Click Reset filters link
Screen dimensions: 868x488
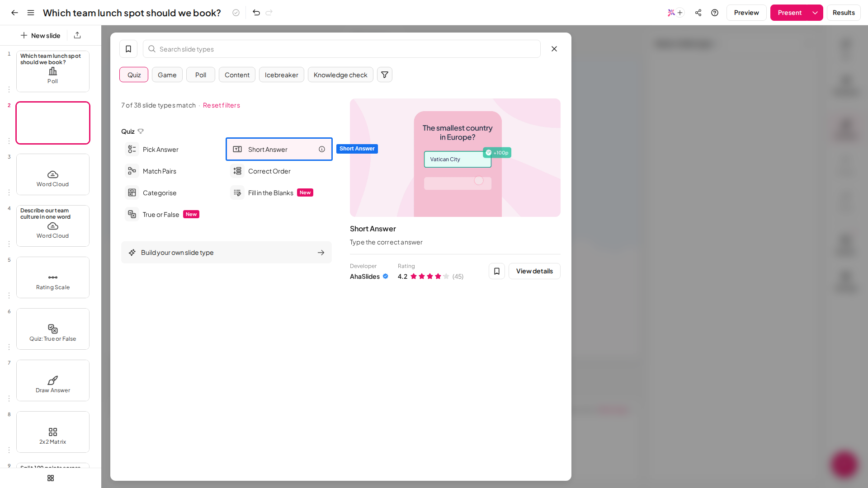point(222,105)
